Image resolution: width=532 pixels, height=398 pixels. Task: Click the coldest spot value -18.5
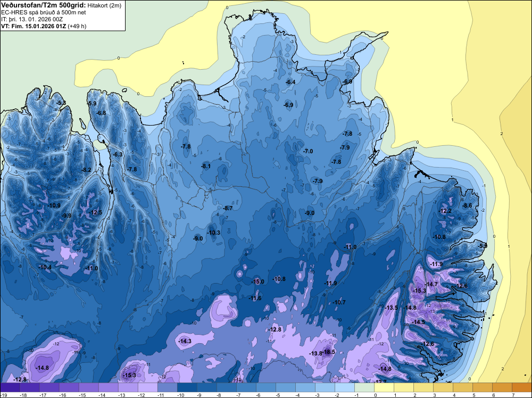click(x=329, y=352)
